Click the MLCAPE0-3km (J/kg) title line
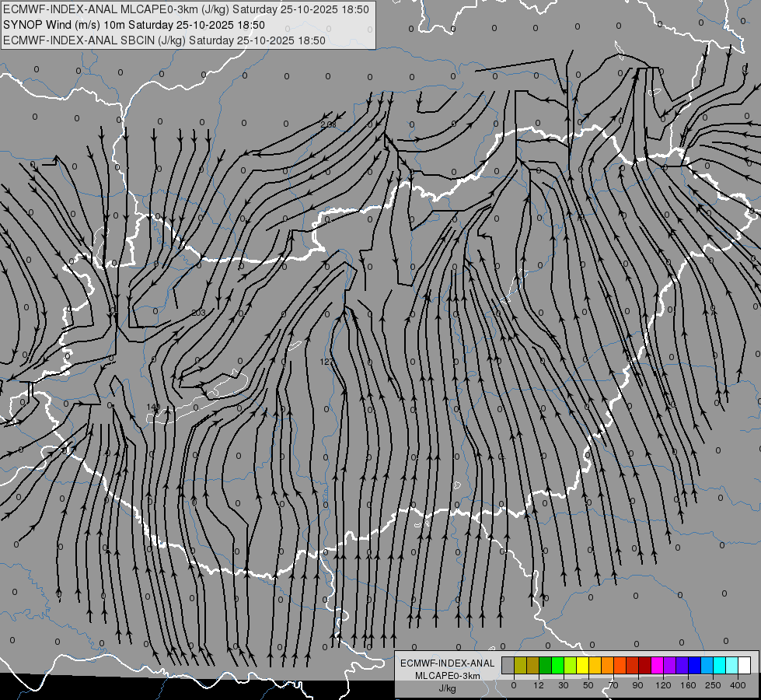 point(186,9)
